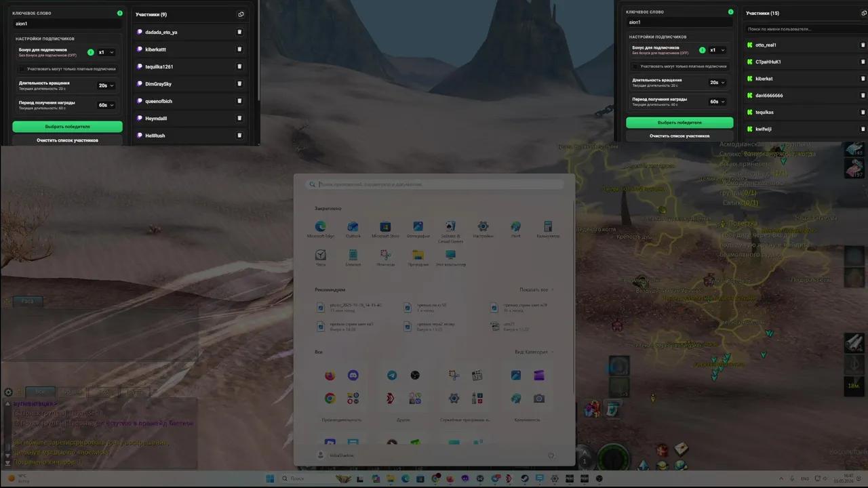This screenshot has width=868, height=488.
Task: Remove СТраННыК1 using the trash icon
Action: pyautogui.click(x=863, y=62)
